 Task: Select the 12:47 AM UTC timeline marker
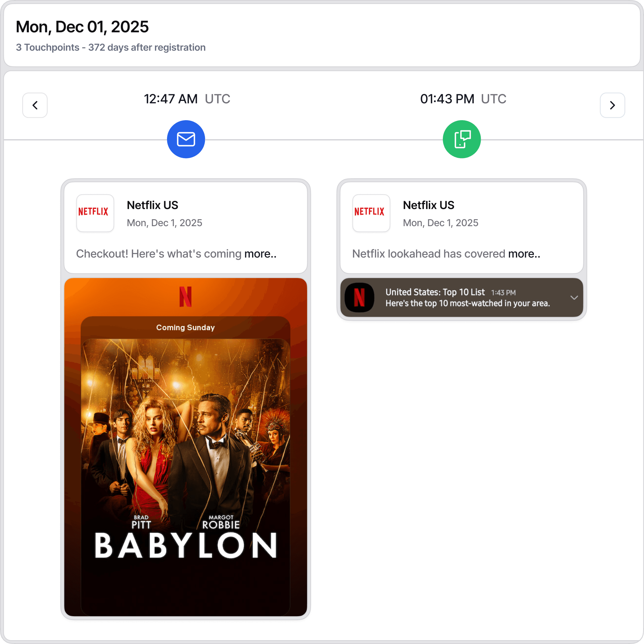(x=187, y=99)
